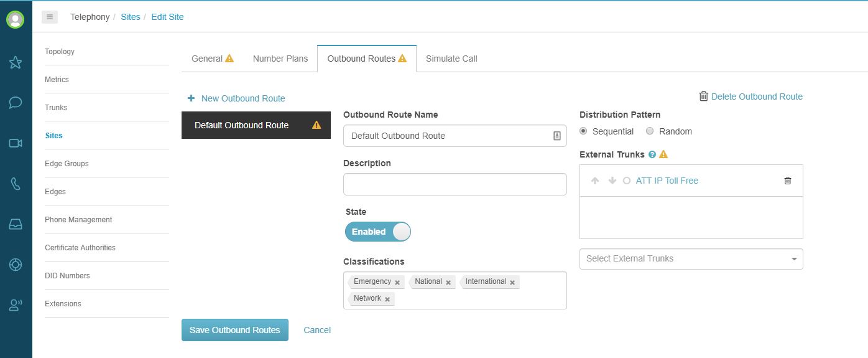
Task: Open the Select External Trunks dropdown
Action: pos(691,259)
